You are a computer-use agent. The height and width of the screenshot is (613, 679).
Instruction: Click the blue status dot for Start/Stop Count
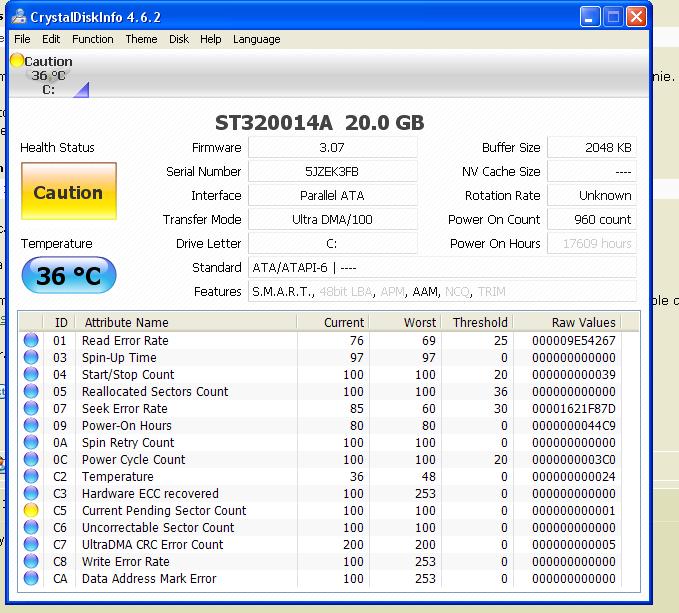[x=31, y=374]
